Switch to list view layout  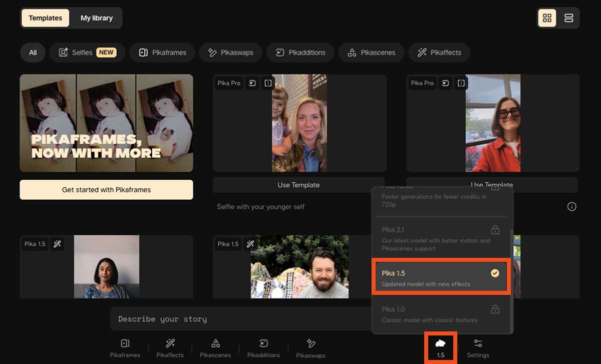pos(568,18)
